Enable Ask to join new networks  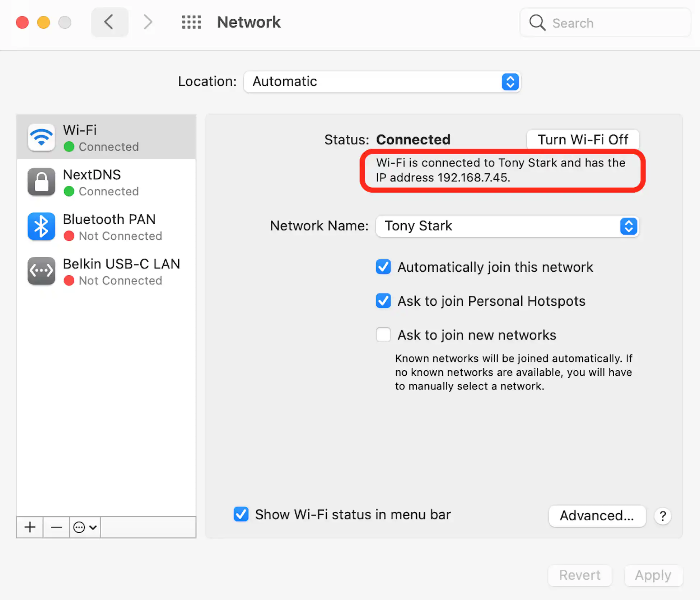383,335
